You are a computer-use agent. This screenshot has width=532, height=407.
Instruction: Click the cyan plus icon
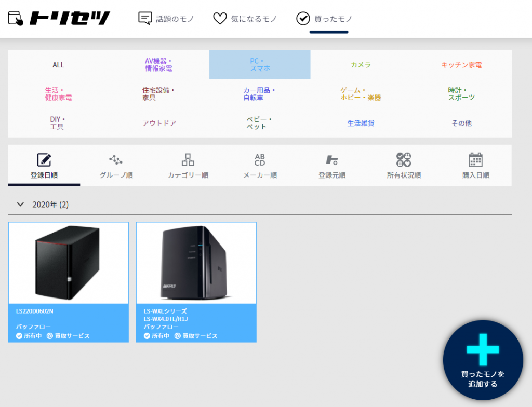click(483, 350)
